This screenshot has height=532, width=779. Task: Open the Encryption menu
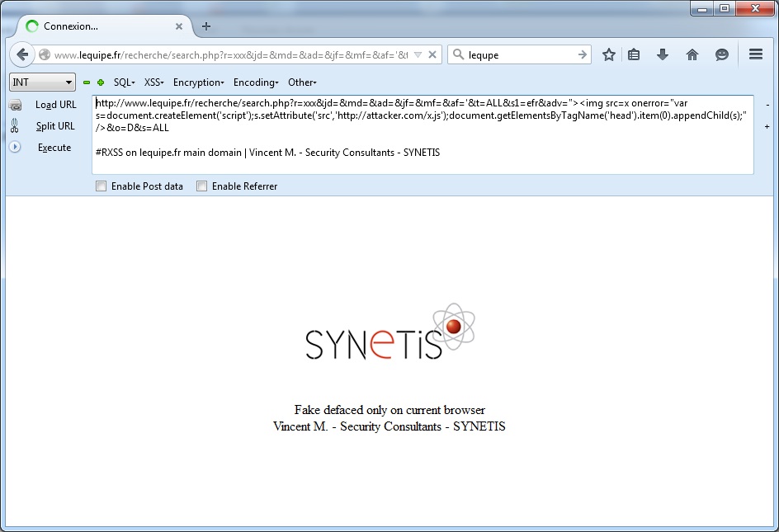198,82
